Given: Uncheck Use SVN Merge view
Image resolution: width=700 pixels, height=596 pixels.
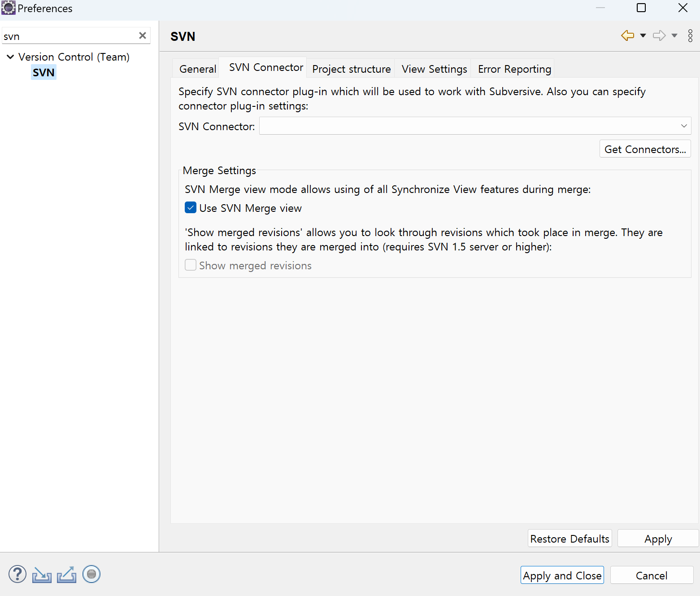Looking at the screenshot, I should 191,207.
